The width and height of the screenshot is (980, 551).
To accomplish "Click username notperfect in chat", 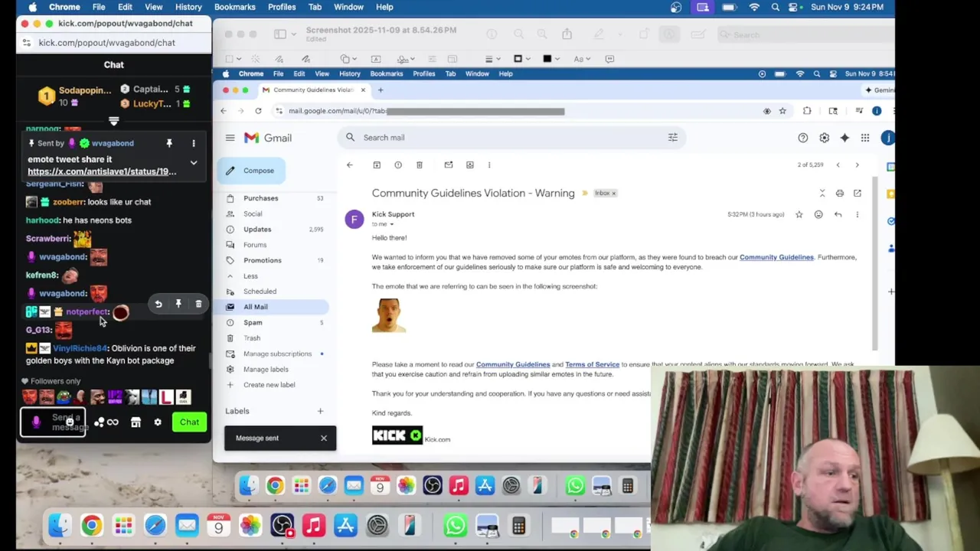I will pos(87,311).
